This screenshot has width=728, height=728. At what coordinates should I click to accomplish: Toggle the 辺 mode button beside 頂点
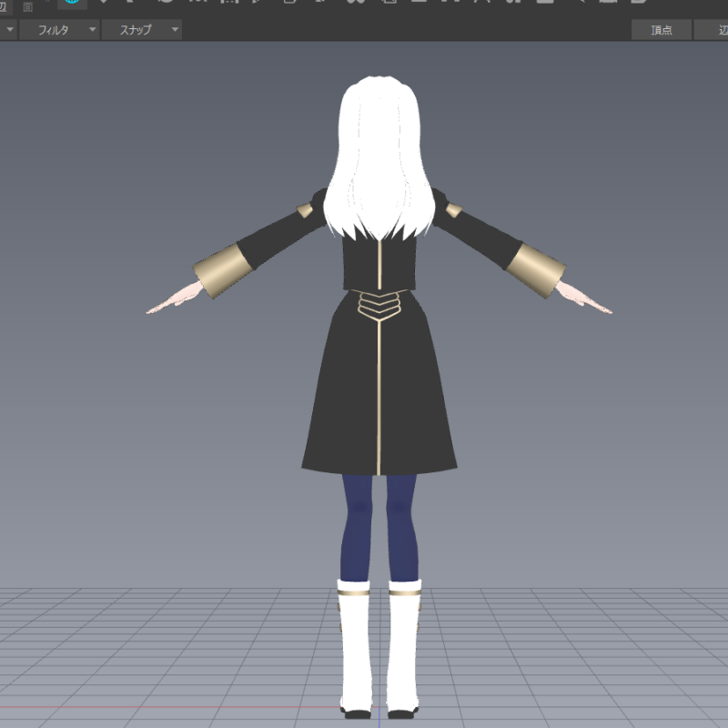tap(715, 30)
